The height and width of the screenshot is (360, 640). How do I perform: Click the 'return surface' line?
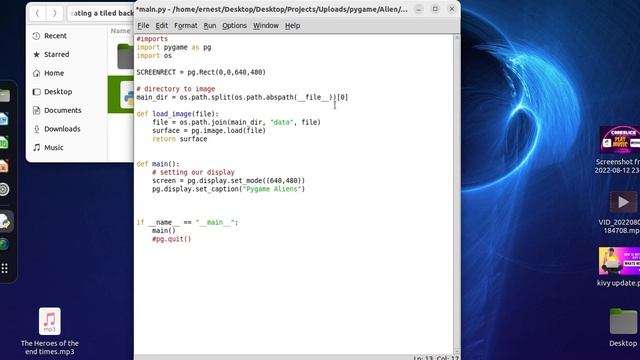(x=180, y=139)
